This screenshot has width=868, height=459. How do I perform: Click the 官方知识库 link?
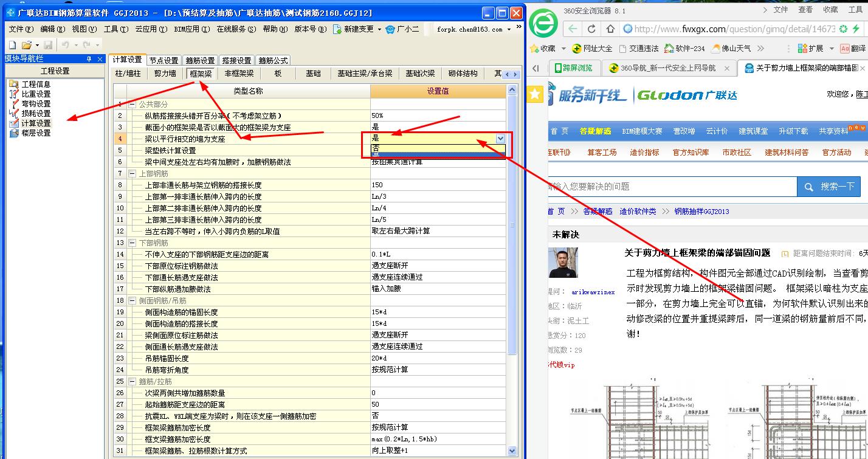691,153
